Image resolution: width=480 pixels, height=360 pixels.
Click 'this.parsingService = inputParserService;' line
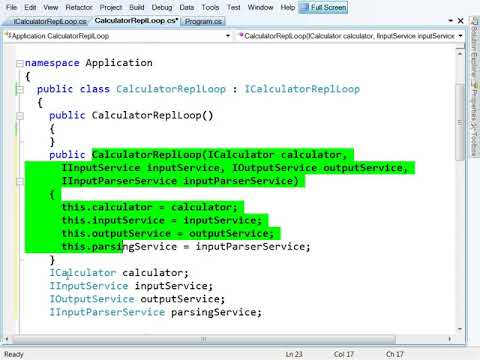point(186,247)
